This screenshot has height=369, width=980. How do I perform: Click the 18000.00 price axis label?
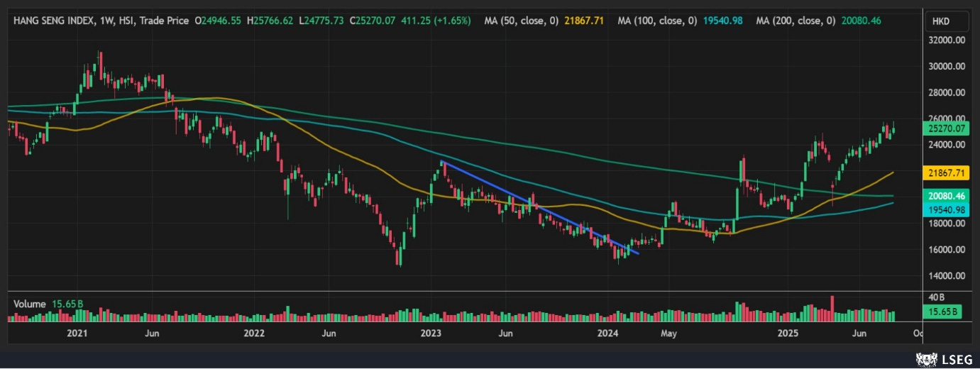[947, 224]
